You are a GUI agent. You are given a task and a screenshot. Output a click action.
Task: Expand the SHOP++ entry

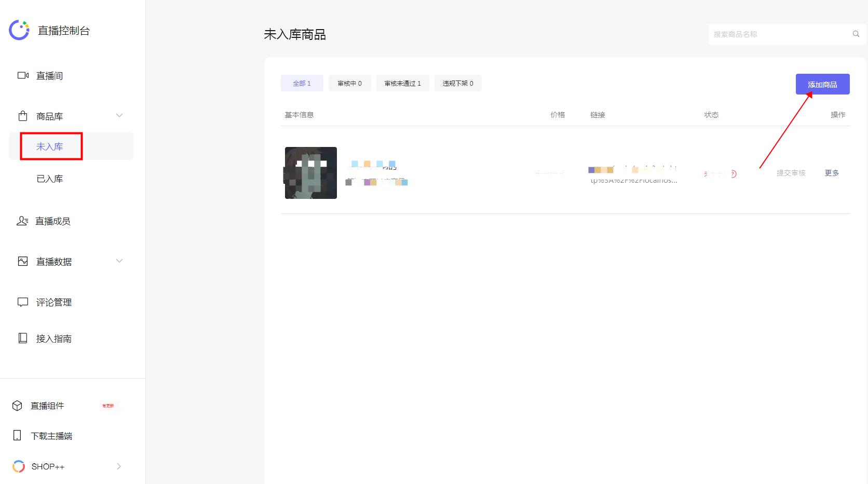coord(119,466)
